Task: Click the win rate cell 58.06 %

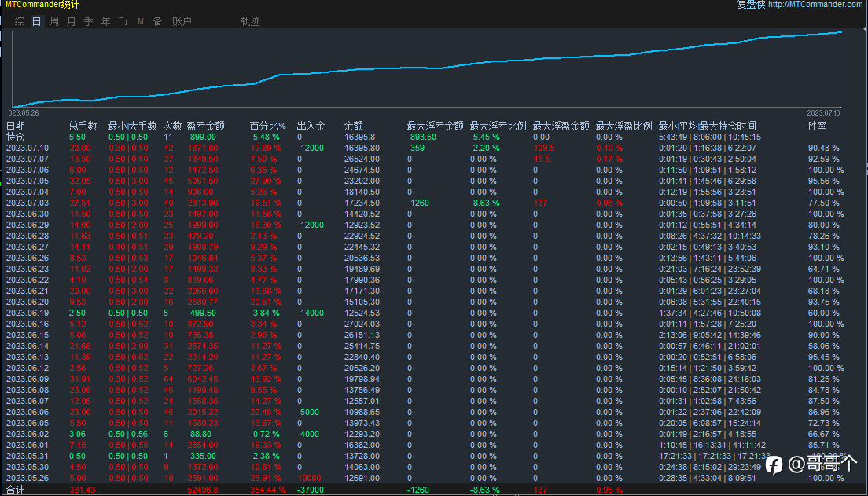Action: pyautogui.click(x=824, y=346)
